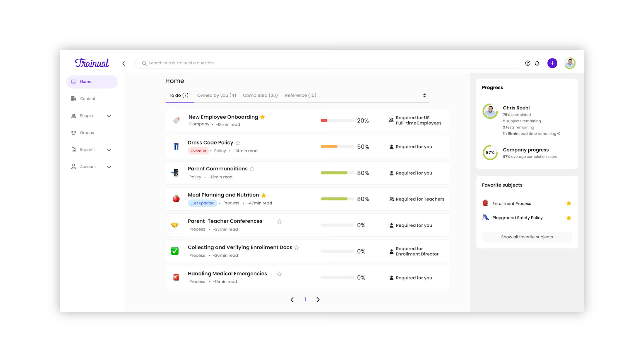Image resolution: width=644 pixels, height=362 pixels.
Task: Favorite the Dress Code Policy subject
Action: tap(238, 143)
